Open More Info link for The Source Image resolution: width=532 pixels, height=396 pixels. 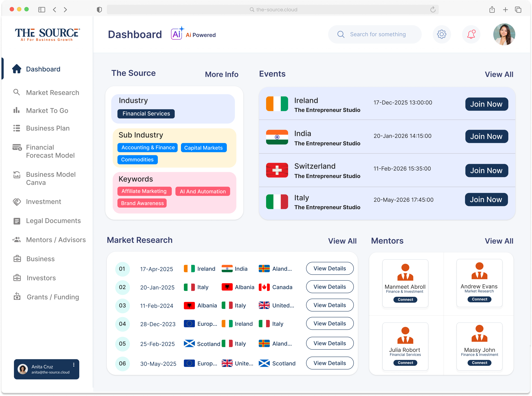click(221, 74)
